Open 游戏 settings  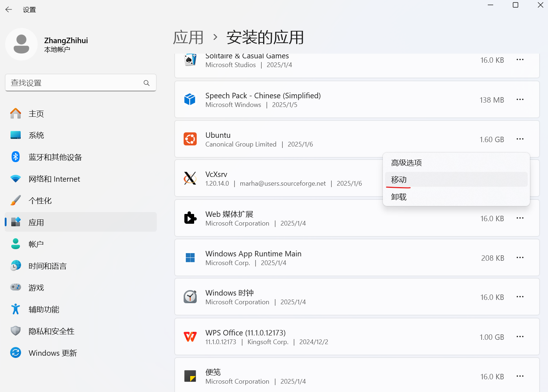(81, 288)
